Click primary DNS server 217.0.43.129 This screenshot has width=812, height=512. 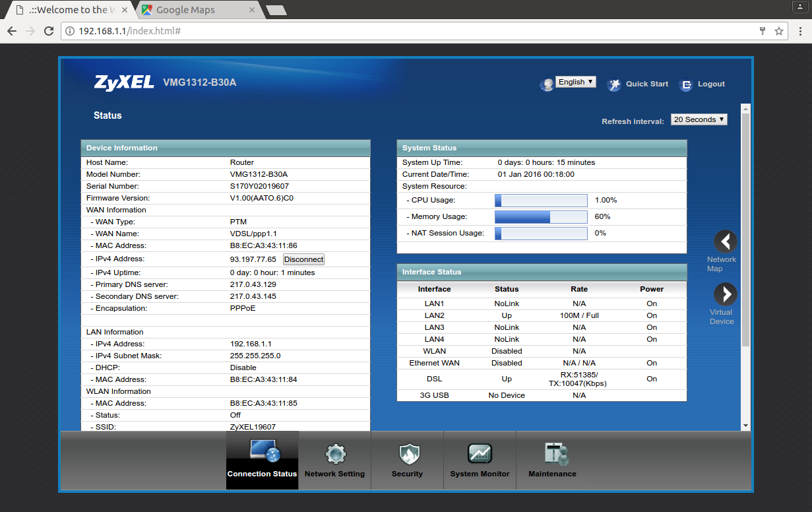click(253, 284)
